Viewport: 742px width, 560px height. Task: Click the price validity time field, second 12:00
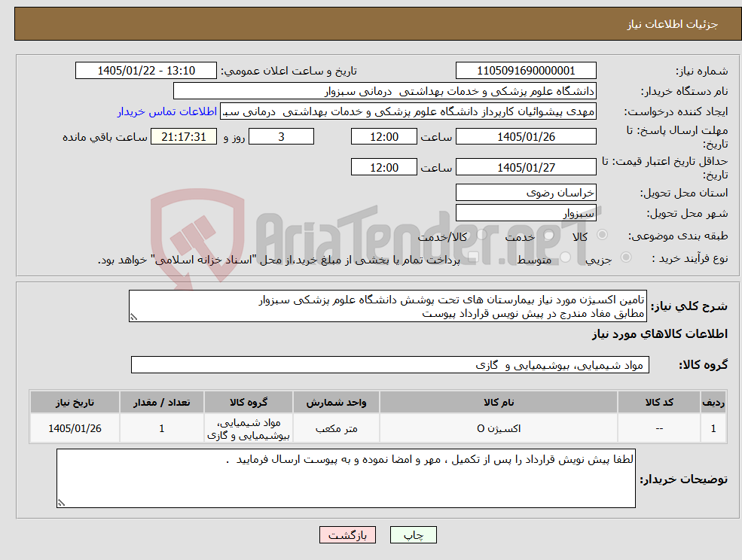[x=383, y=167]
